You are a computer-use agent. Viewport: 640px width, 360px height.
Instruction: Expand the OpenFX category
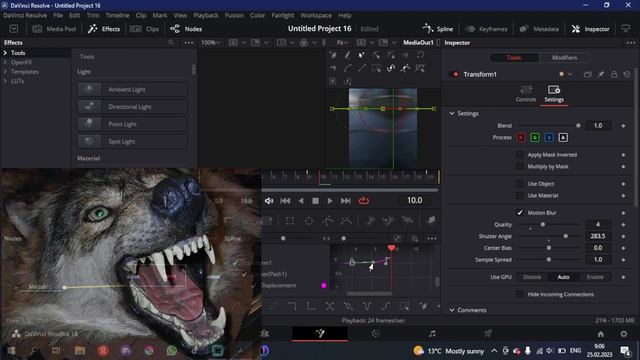(x=5, y=62)
